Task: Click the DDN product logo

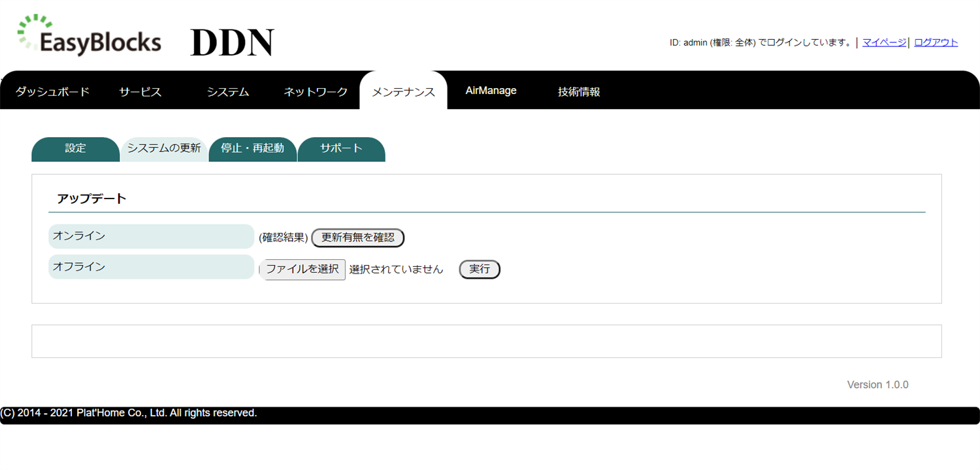Action: click(x=231, y=40)
